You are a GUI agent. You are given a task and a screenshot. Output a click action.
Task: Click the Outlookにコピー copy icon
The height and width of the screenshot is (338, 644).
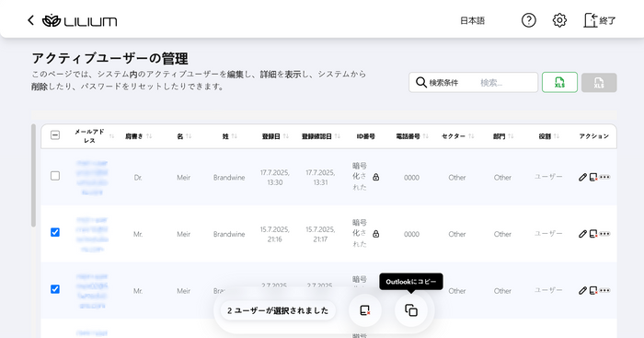[x=411, y=310]
